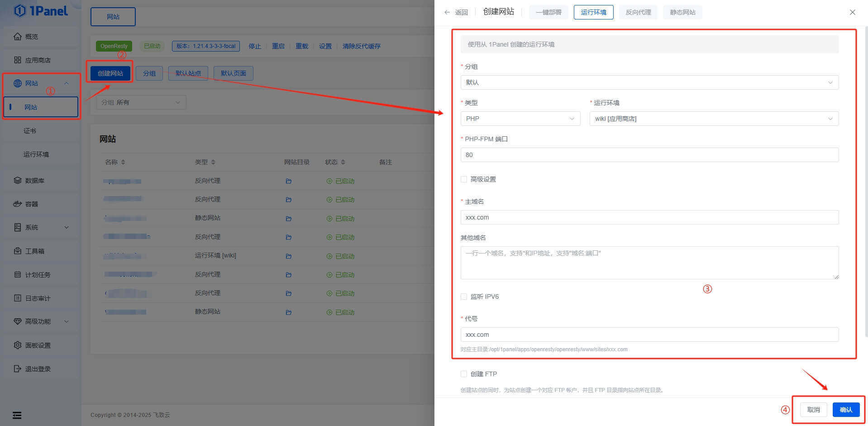This screenshot has width=868, height=426.
Task: Open 计划任务 in the sidebar
Action: (37, 275)
